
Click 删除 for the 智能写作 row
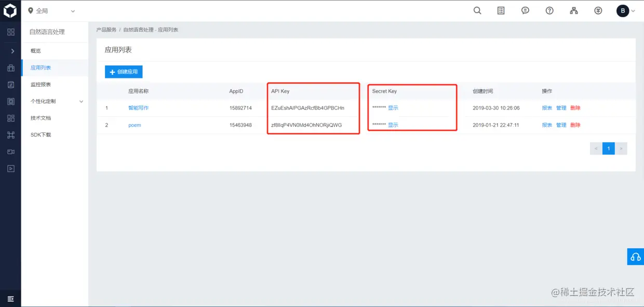tap(575, 108)
